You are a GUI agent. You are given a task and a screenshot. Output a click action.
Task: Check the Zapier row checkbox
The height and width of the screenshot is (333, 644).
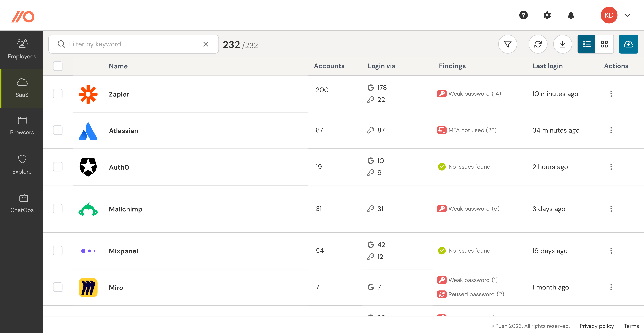point(58,94)
